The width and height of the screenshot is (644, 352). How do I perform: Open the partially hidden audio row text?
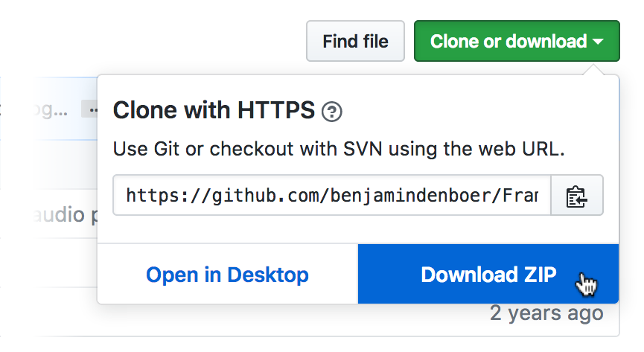point(66,215)
